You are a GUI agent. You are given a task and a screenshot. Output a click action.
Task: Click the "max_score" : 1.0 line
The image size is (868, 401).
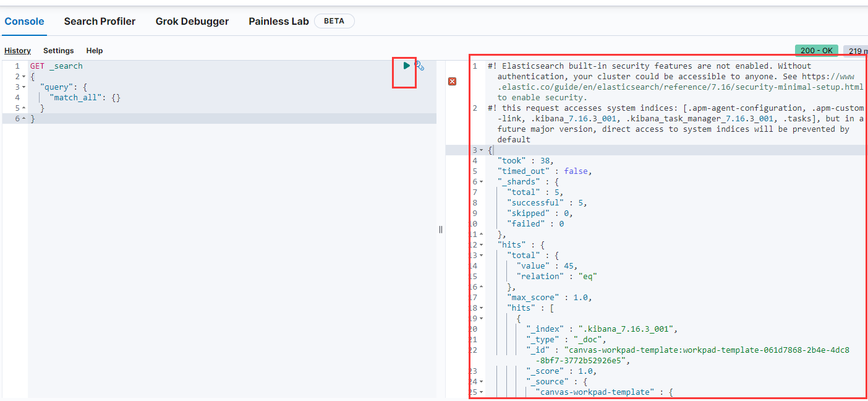tap(550, 297)
